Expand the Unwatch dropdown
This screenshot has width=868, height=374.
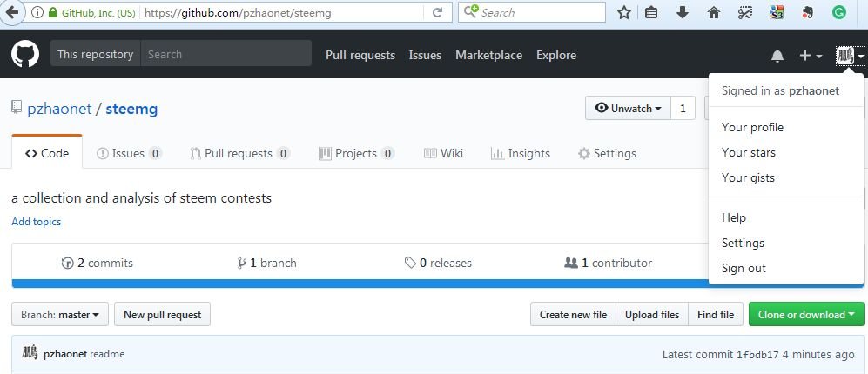tap(629, 108)
